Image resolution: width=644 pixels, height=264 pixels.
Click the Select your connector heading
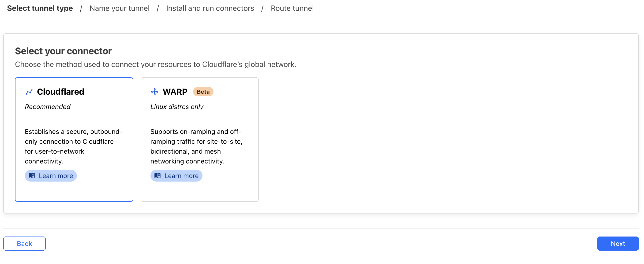pos(63,51)
